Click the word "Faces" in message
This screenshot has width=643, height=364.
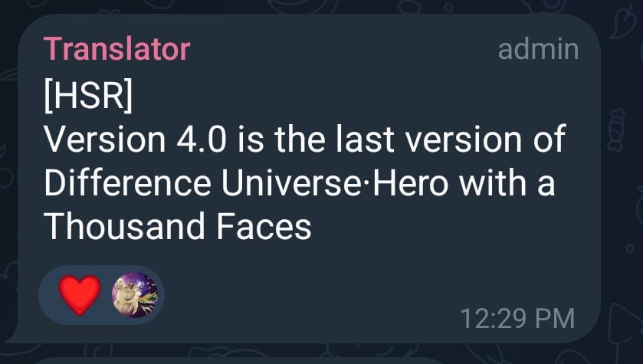[x=264, y=227]
